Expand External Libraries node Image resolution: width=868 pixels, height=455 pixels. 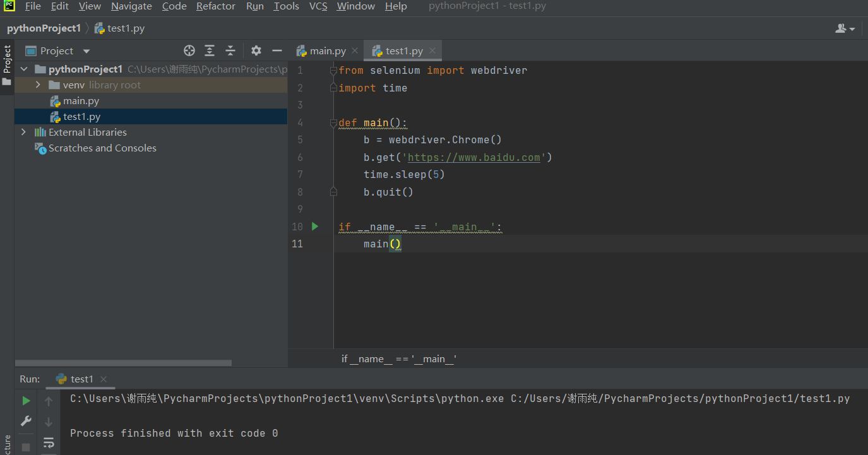pos(24,132)
